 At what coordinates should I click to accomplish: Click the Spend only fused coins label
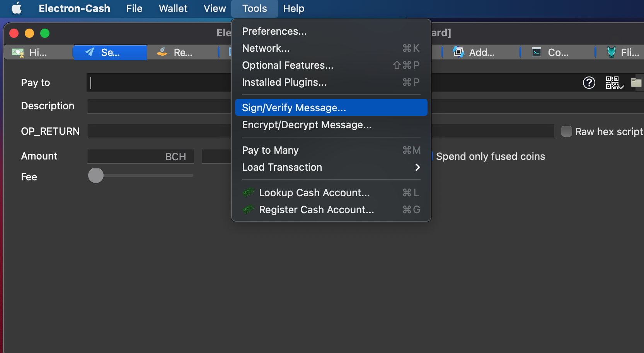[491, 156]
